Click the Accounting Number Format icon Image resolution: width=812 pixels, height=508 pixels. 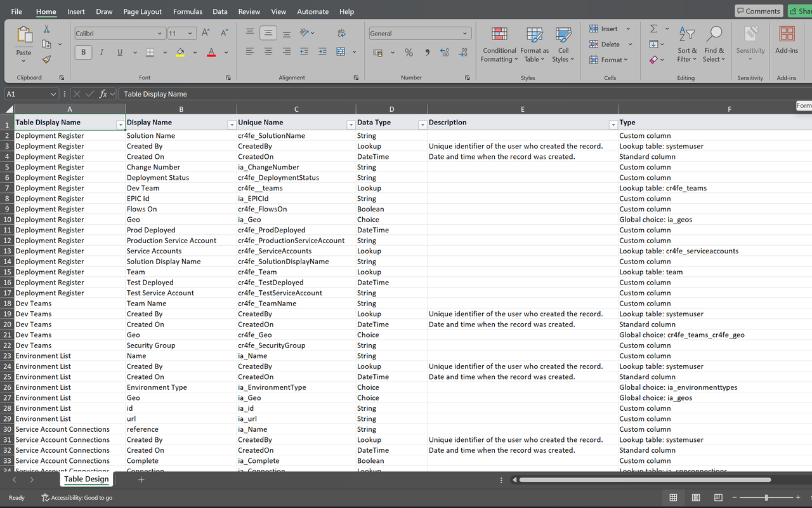pyautogui.click(x=379, y=52)
